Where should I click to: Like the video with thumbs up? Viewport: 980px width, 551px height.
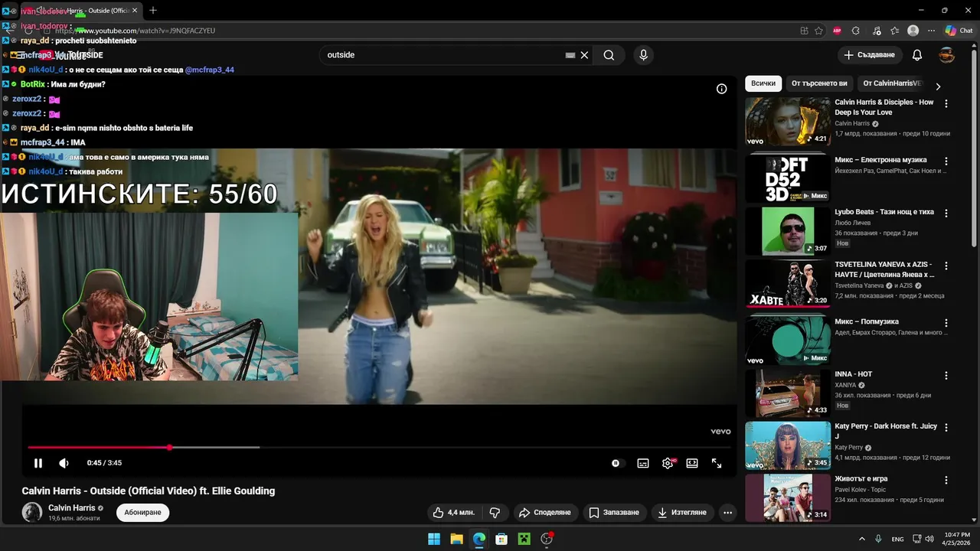pos(453,512)
